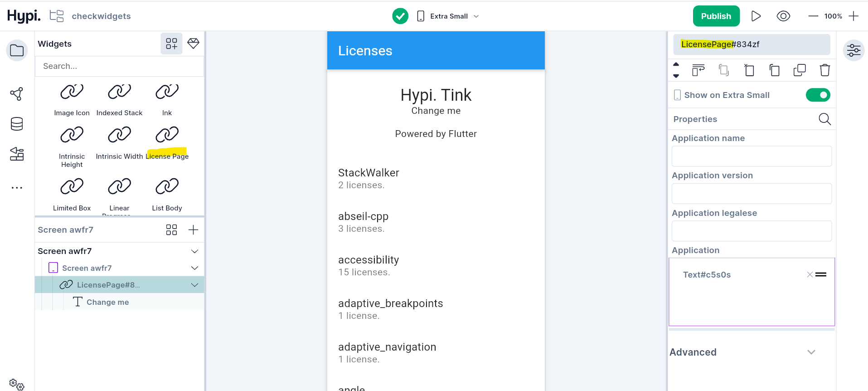The height and width of the screenshot is (391, 868).
Task: Open settings gears icon at bottom left
Action: pyautogui.click(x=17, y=384)
